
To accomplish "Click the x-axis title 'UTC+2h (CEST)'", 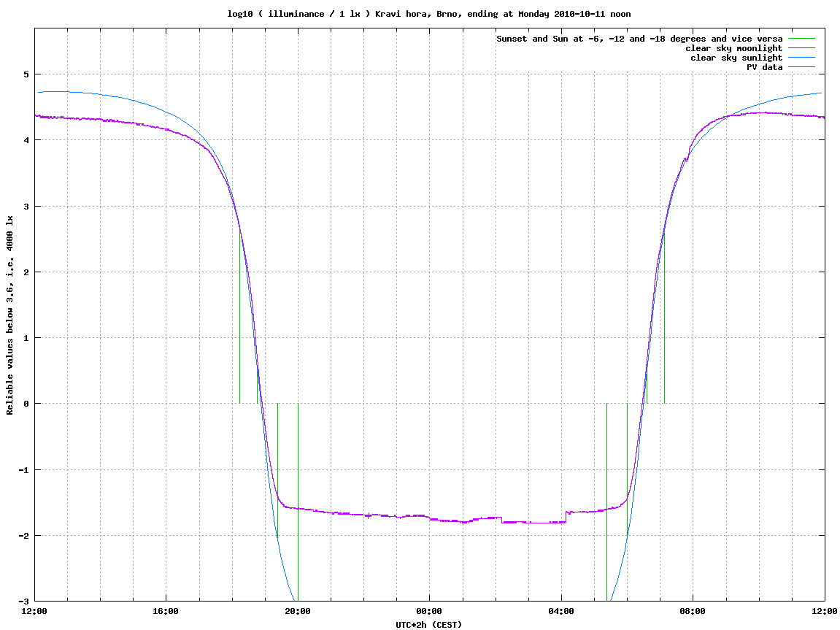I will tap(428, 625).
